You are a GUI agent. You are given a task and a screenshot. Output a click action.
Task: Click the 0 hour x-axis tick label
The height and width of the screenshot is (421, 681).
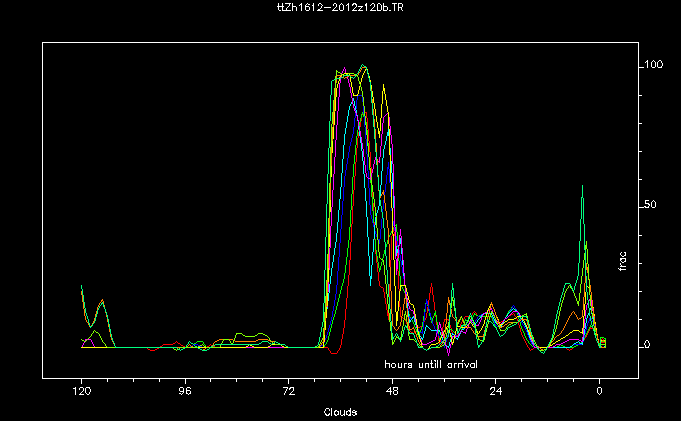click(599, 392)
